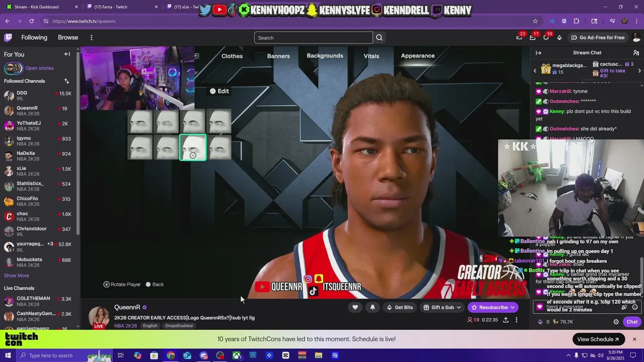Expand Show More followed channels
This screenshot has width=644, height=362.
[17, 276]
